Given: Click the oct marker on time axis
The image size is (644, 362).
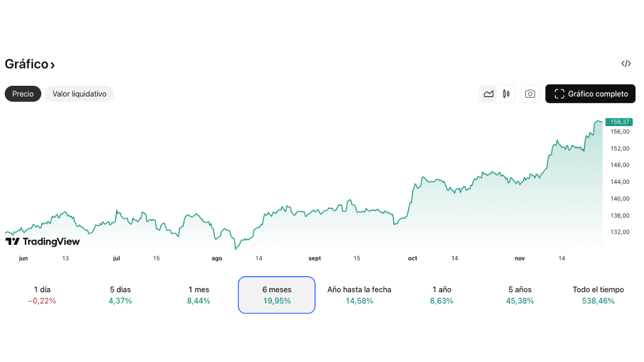Looking at the screenshot, I should tap(412, 258).
